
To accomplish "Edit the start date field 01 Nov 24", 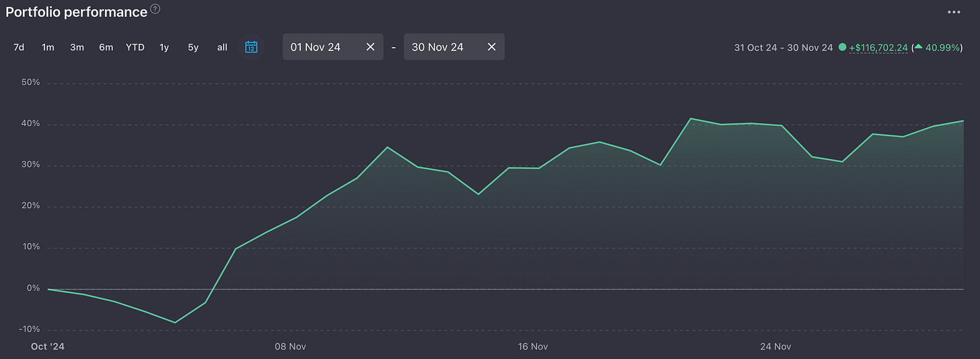I will point(332,47).
